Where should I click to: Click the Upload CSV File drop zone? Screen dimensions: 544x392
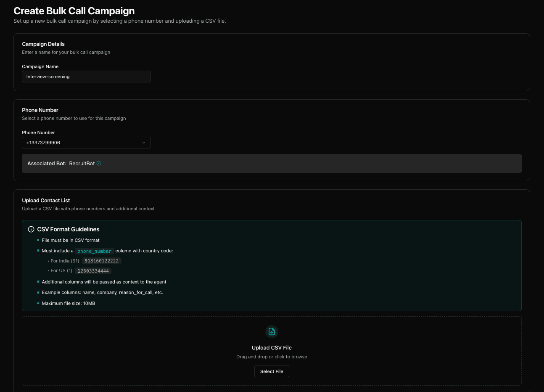272,351
